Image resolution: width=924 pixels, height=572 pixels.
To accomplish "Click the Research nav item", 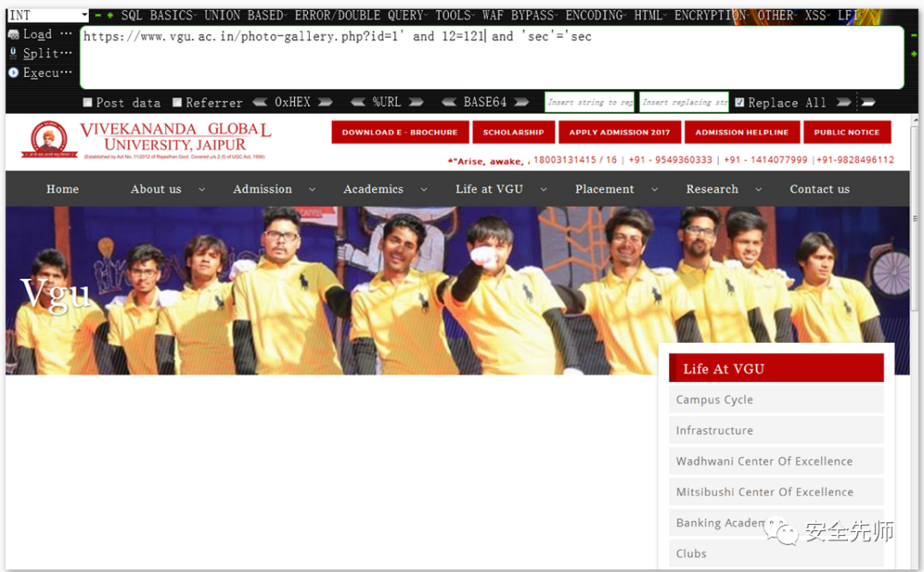I will (712, 189).
